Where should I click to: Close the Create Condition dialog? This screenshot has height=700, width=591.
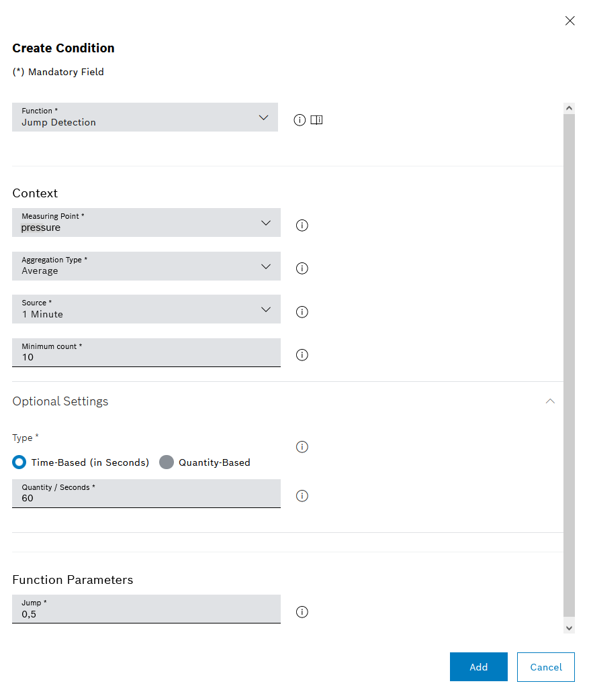pos(570,21)
